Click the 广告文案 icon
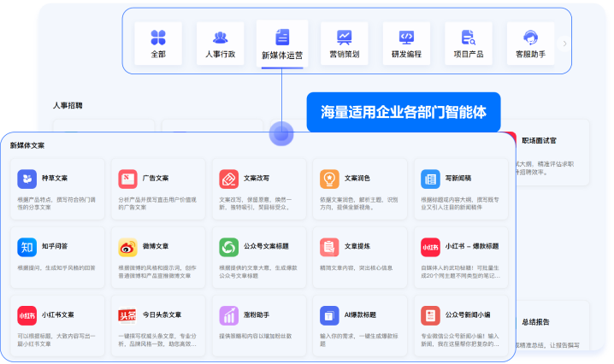Viewport: 614px width, 364px height. coord(128,179)
